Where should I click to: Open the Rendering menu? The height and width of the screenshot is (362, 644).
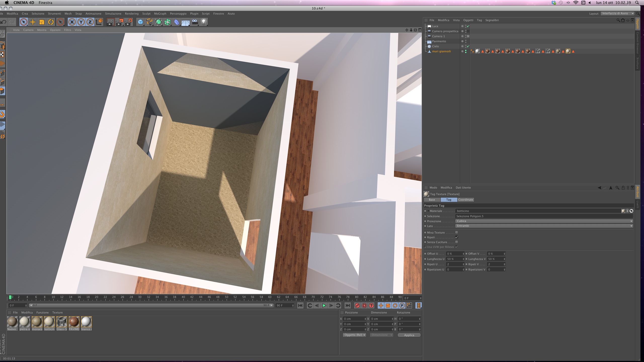(132, 14)
